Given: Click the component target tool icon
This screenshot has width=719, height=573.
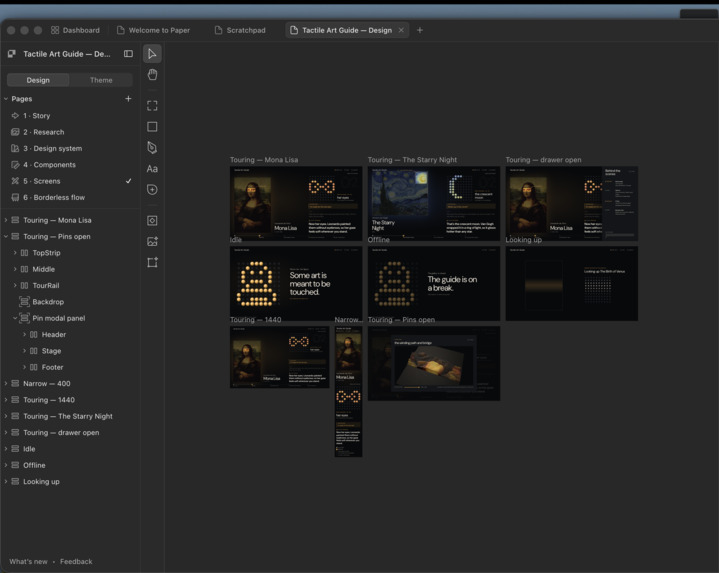Looking at the screenshot, I should tap(152, 220).
